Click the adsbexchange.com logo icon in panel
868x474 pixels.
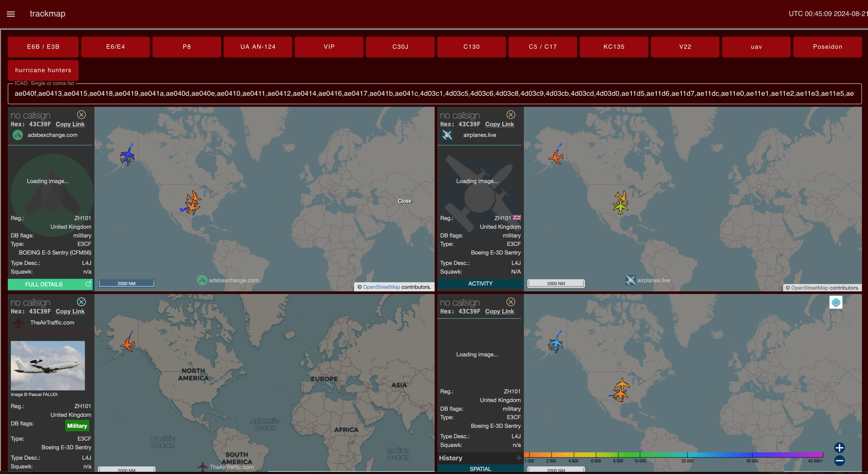pyautogui.click(x=18, y=135)
